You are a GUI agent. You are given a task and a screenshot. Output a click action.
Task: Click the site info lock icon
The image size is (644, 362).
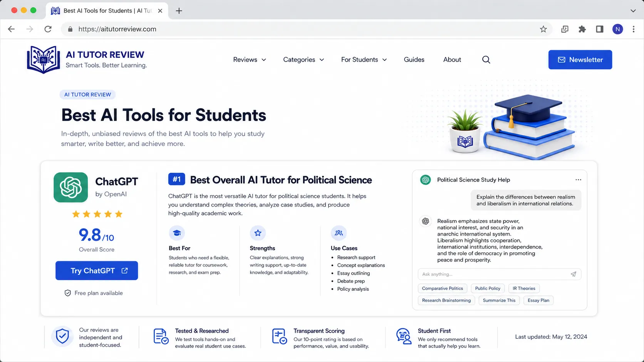(70, 29)
